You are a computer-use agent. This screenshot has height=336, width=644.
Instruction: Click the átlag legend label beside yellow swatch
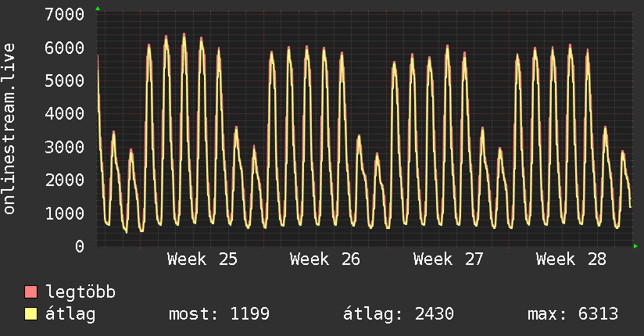tap(70, 314)
